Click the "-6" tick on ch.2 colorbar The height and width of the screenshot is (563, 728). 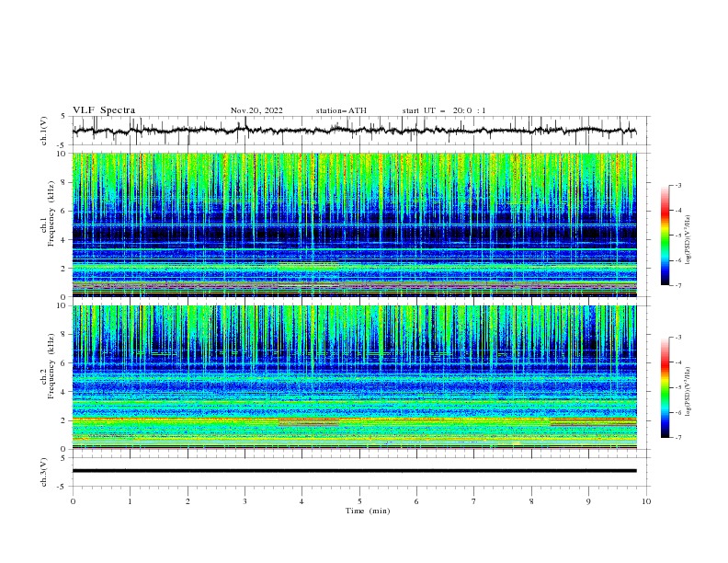point(677,412)
